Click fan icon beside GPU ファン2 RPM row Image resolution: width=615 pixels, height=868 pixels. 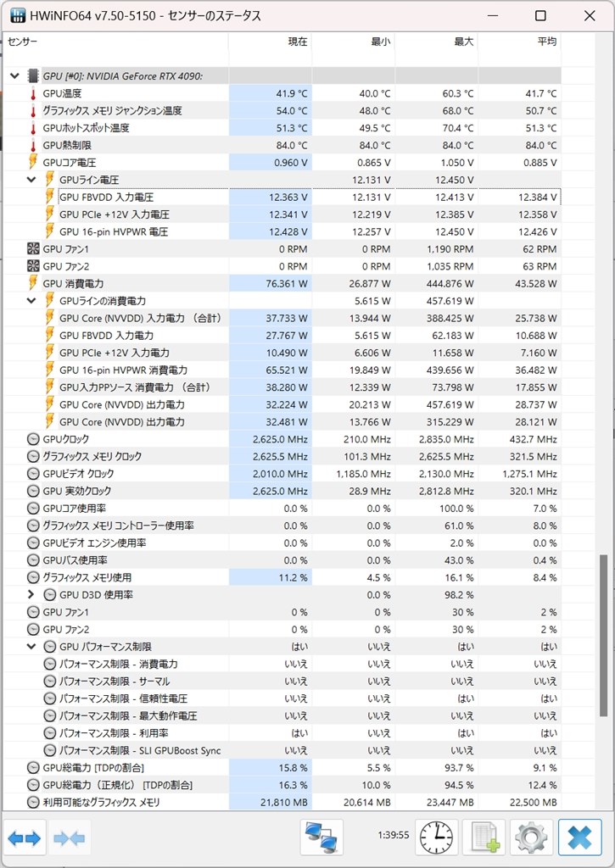33,265
